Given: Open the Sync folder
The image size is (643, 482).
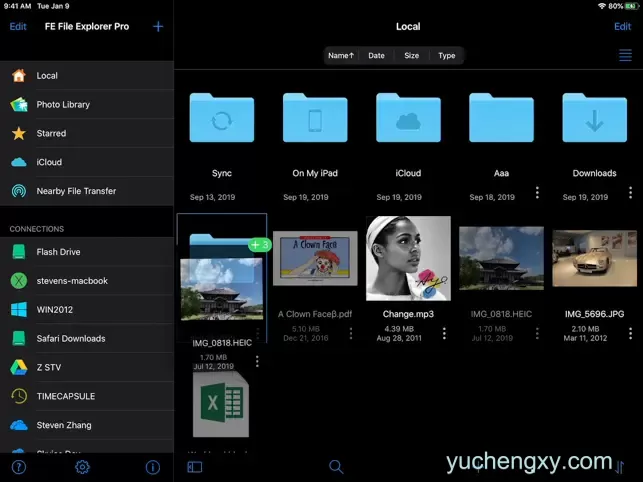Looking at the screenshot, I should 222,118.
